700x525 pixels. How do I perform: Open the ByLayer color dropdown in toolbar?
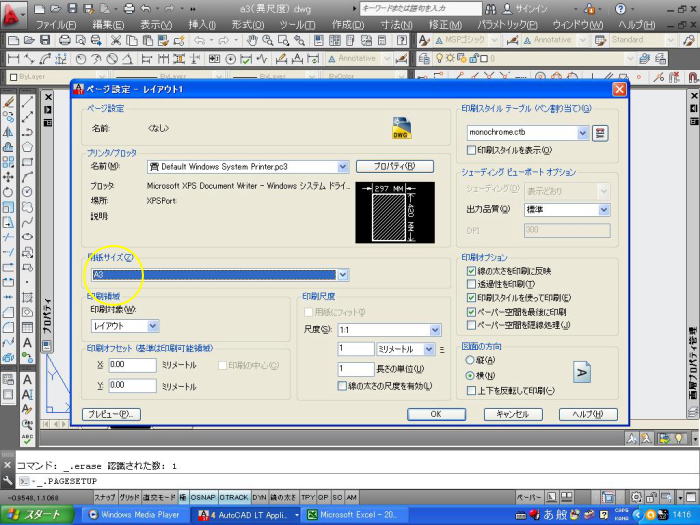coord(101,77)
